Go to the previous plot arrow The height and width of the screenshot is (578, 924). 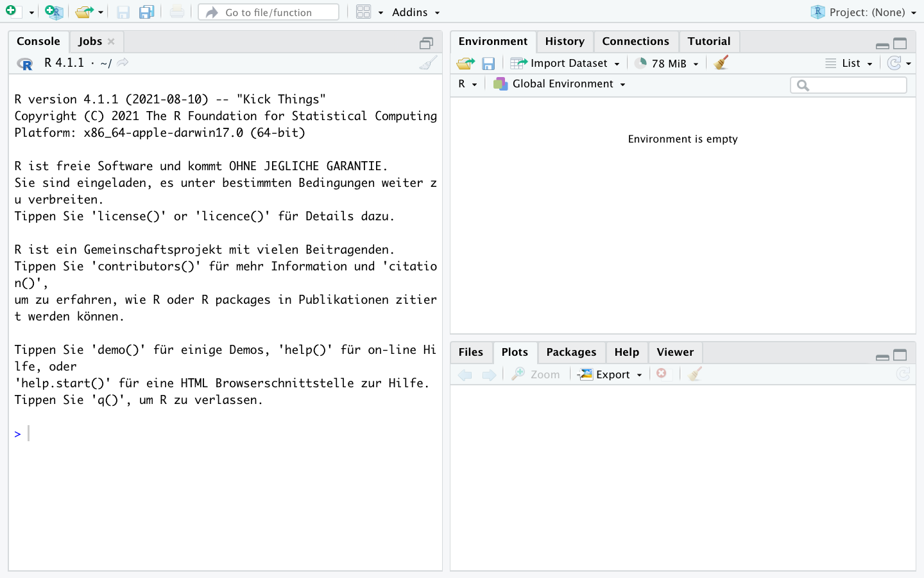click(465, 374)
